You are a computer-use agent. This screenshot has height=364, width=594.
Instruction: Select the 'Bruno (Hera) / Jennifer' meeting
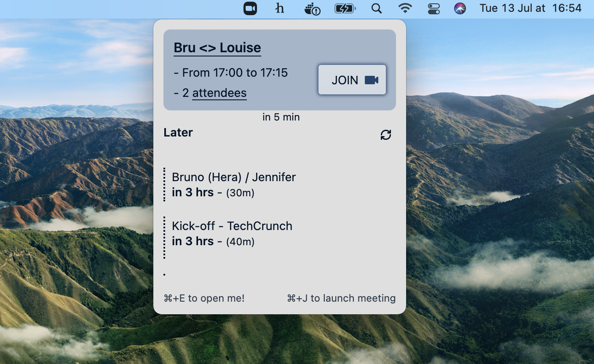(234, 177)
